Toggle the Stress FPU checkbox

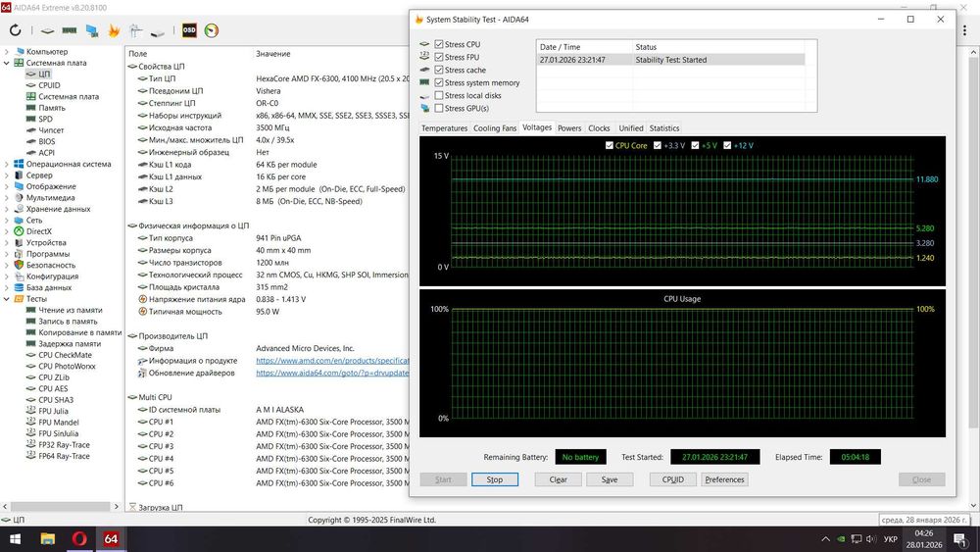[x=439, y=57]
